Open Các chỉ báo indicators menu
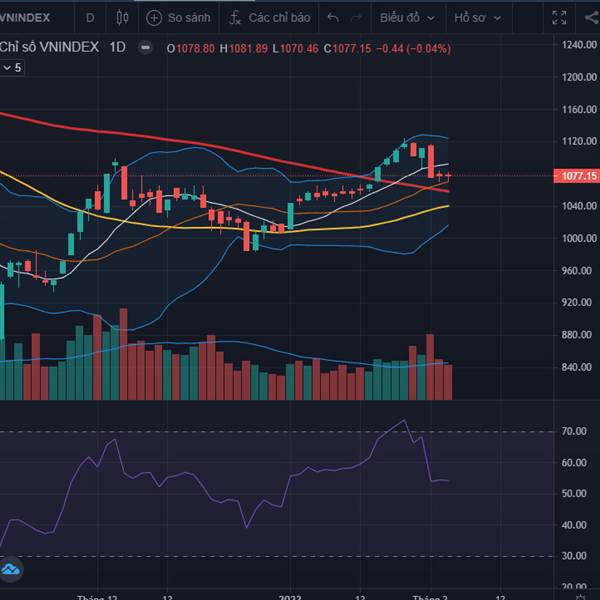The height and width of the screenshot is (600, 600). [x=269, y=18]
